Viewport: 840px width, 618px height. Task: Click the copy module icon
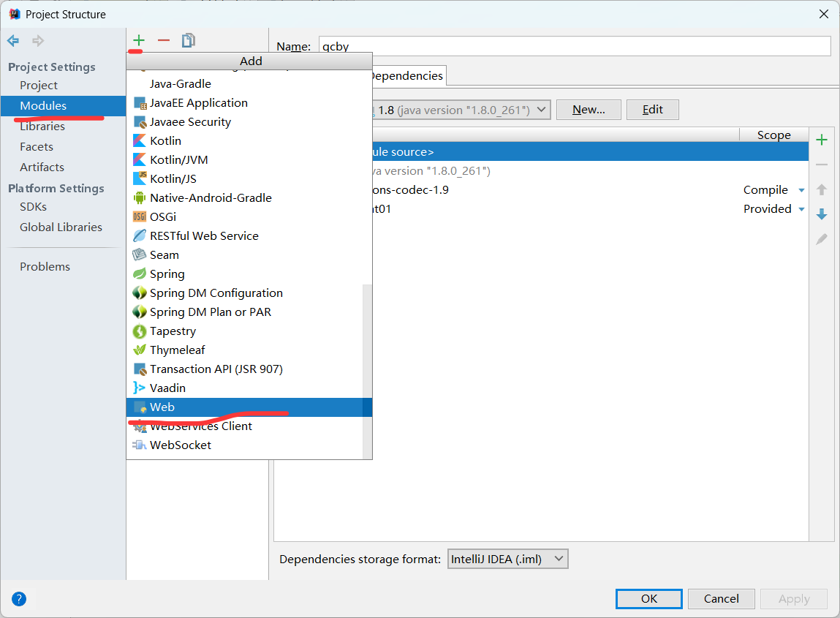click(x=188, y=40)
